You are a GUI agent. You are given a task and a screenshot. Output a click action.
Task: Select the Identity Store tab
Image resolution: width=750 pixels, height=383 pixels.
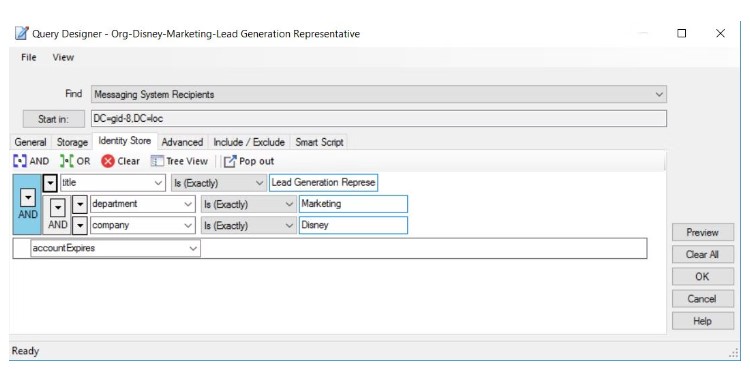click(124, 141)
